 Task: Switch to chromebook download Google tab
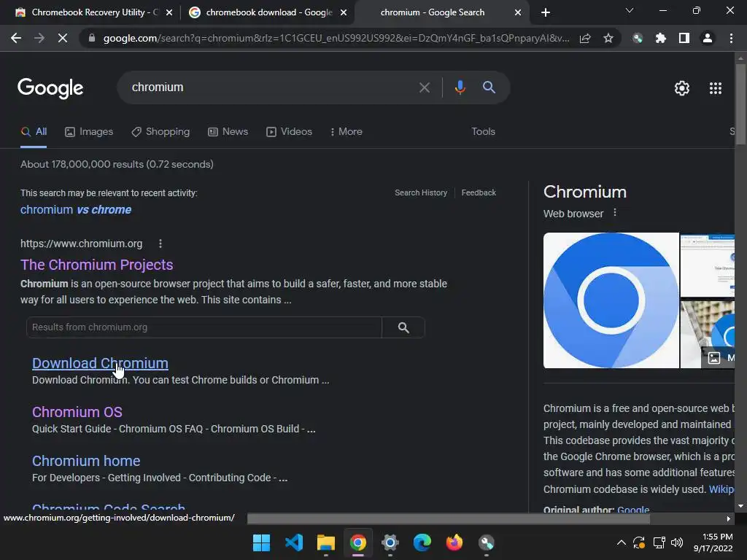click(x=268, y=12)
